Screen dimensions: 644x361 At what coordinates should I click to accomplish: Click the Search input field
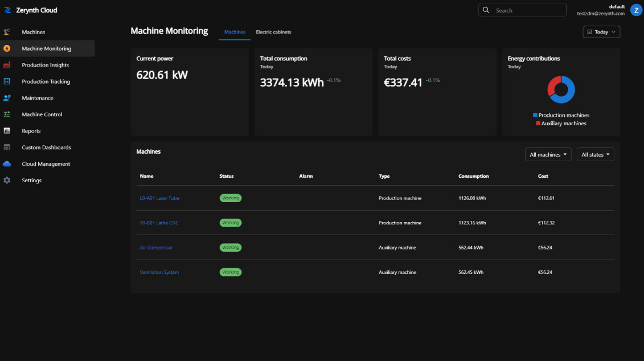pos(522,10)
